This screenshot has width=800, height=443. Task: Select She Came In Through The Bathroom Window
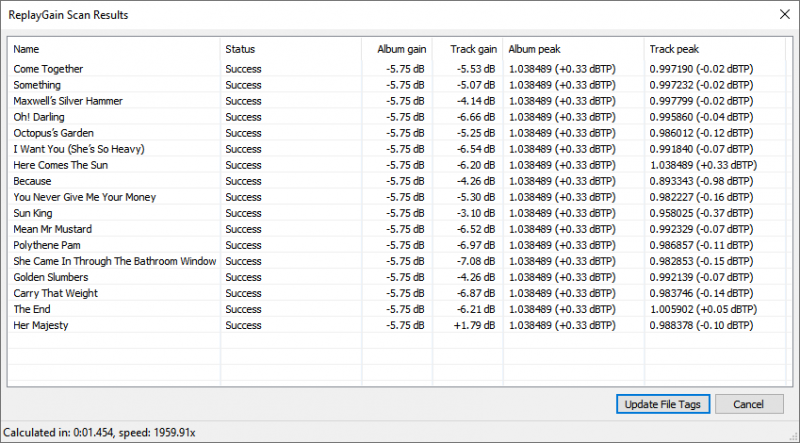(114, 261)
